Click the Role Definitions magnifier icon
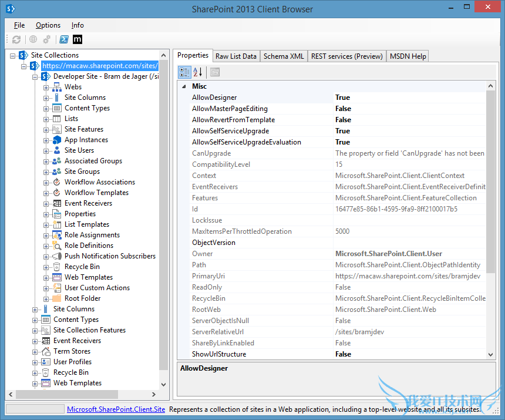Screen dimensions: 505x420 [x=57, y=246]
